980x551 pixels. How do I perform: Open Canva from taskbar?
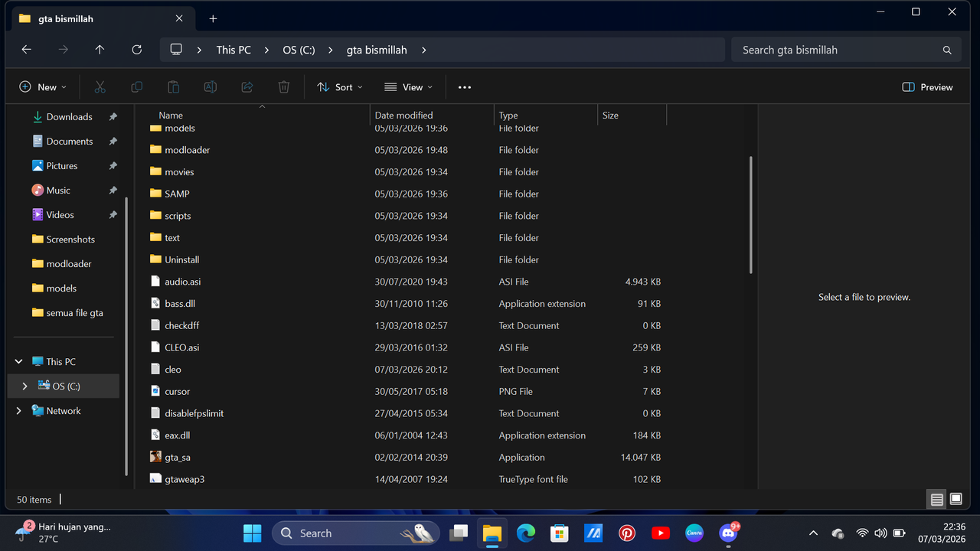pyautogui.click(x=694, y=533)
